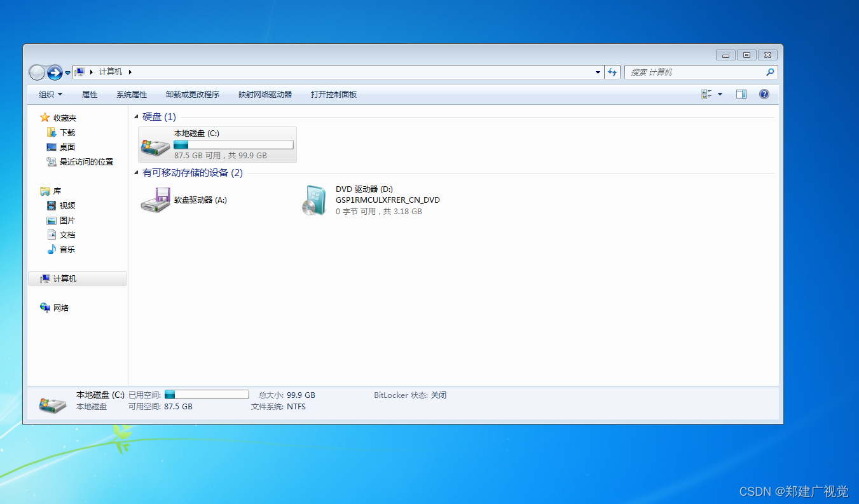
Task: Collapse the 有可移动存储的设备 (2) group
Action: point(137,173)
